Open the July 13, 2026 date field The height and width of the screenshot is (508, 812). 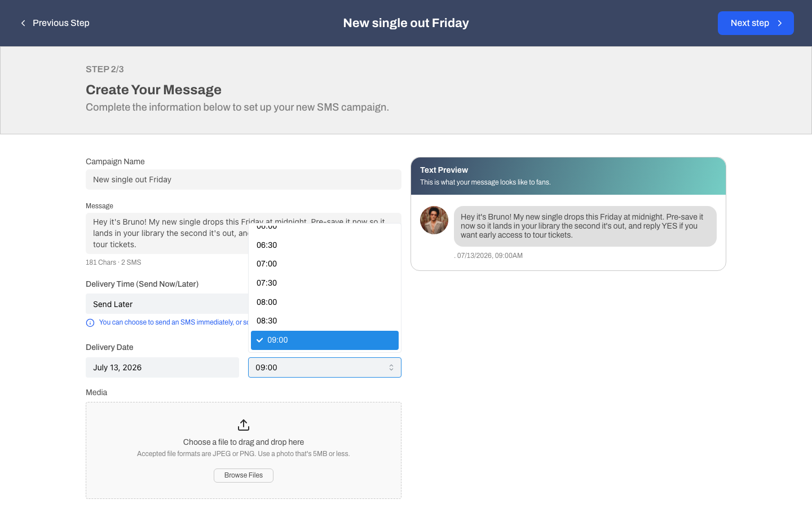coord(162,367)
